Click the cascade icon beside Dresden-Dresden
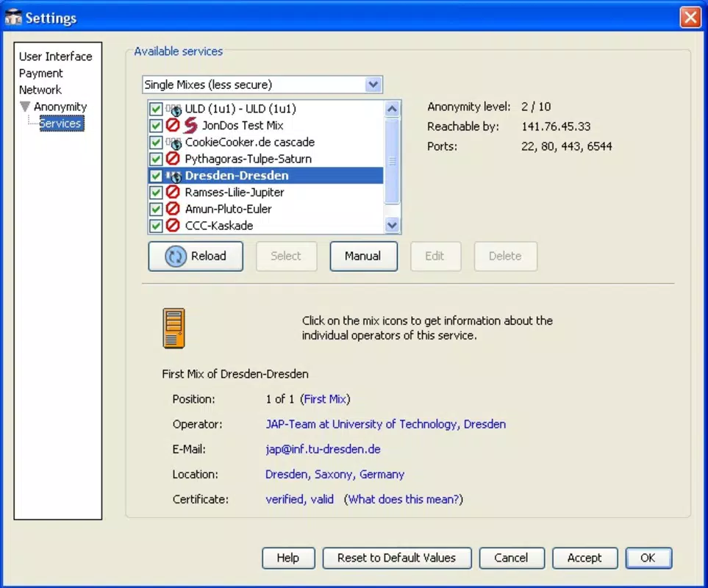The width and height of the screenshot is (708, 588). pos(174,176)
